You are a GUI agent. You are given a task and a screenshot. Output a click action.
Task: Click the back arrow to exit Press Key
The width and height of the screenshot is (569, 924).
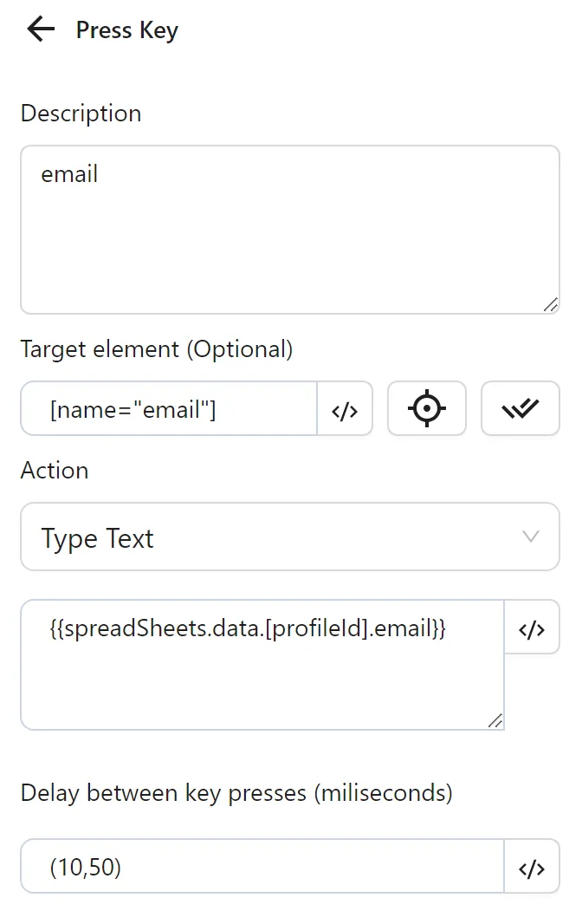39,29
